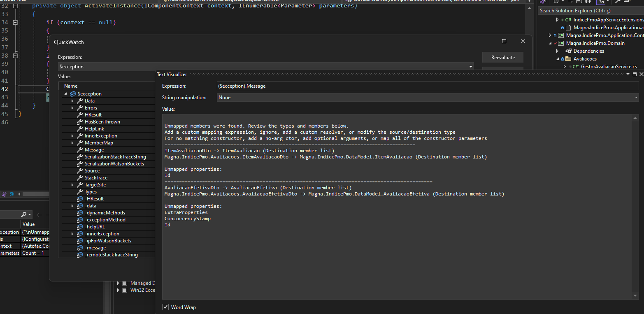644x314 pixels.
Task: Select the Avaliacoes folder in Solution Explorer
Action: click(x=585, y=58)
